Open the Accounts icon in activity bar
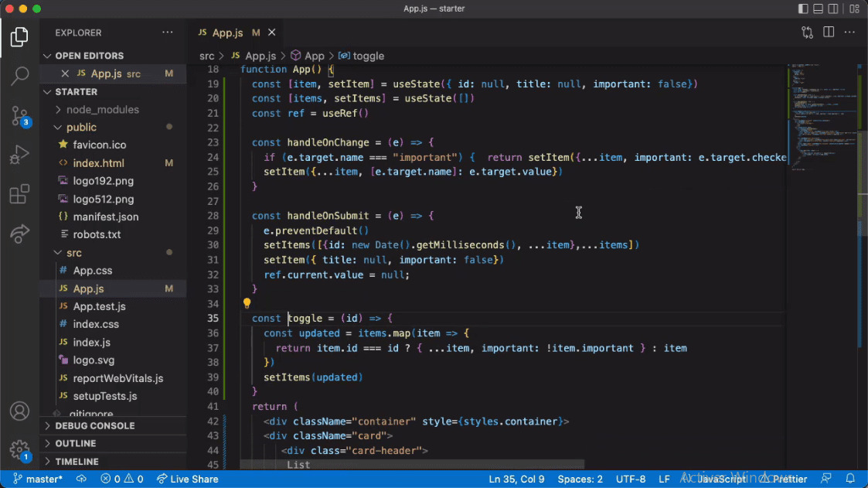Viewport: 868px width, 488px height. tap(19, 411)
